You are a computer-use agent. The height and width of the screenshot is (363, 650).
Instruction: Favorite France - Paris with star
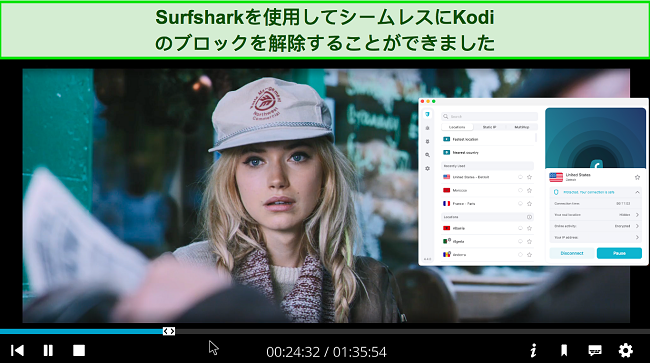[x=529, y=203]
